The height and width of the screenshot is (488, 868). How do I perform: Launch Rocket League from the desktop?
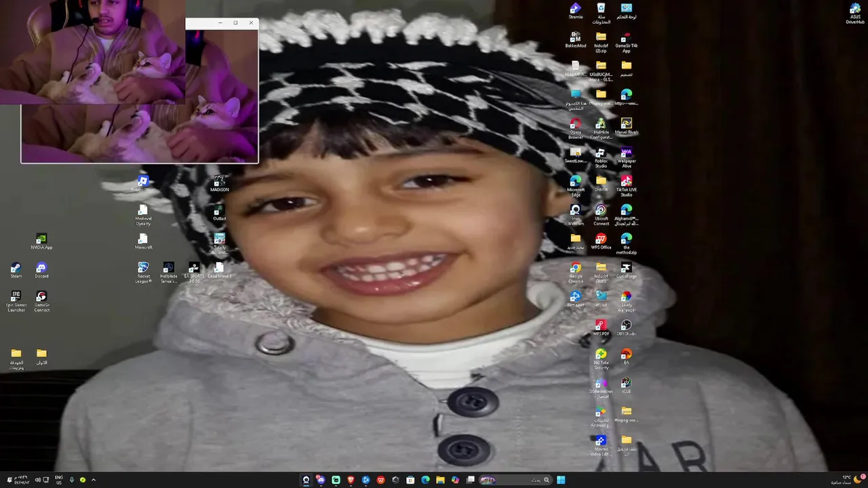tap(143, 272)
